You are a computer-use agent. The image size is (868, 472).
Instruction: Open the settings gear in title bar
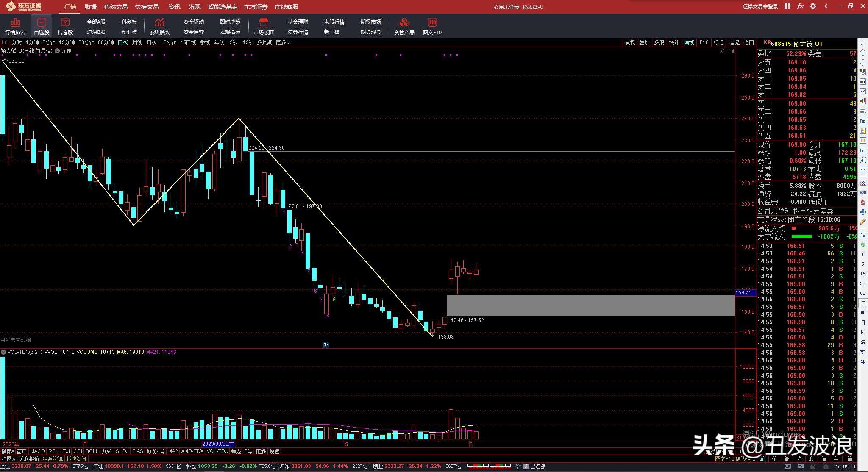coord(813,6)
